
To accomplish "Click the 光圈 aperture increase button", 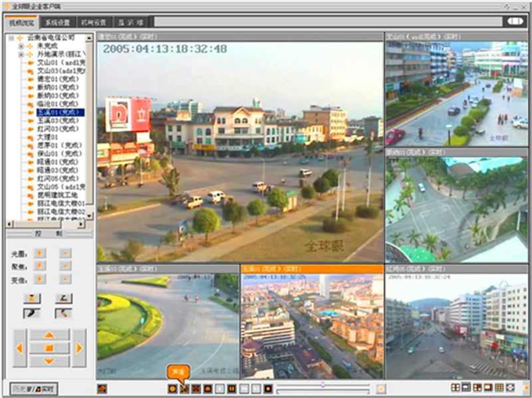I will (40, 253).
